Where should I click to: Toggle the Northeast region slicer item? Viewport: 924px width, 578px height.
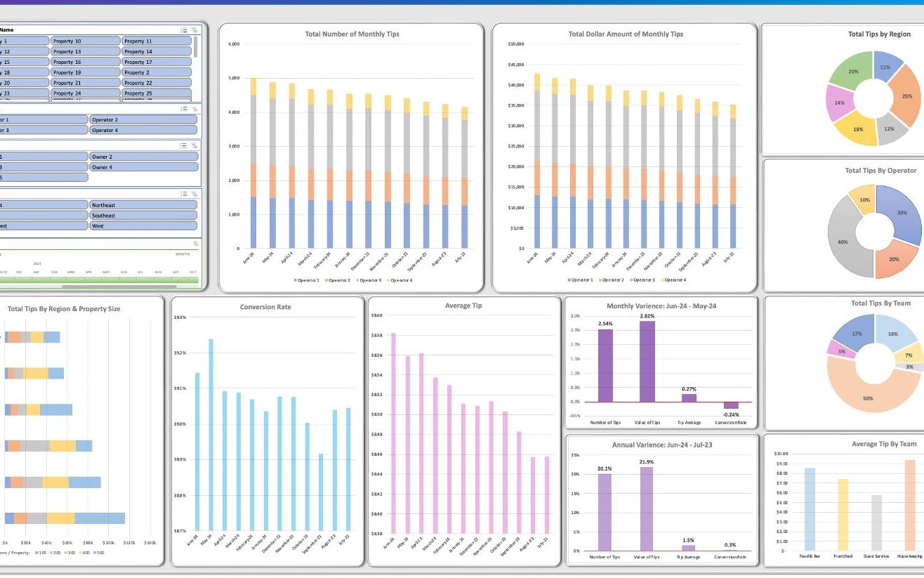pyautogui.click(x=143, y=205)
